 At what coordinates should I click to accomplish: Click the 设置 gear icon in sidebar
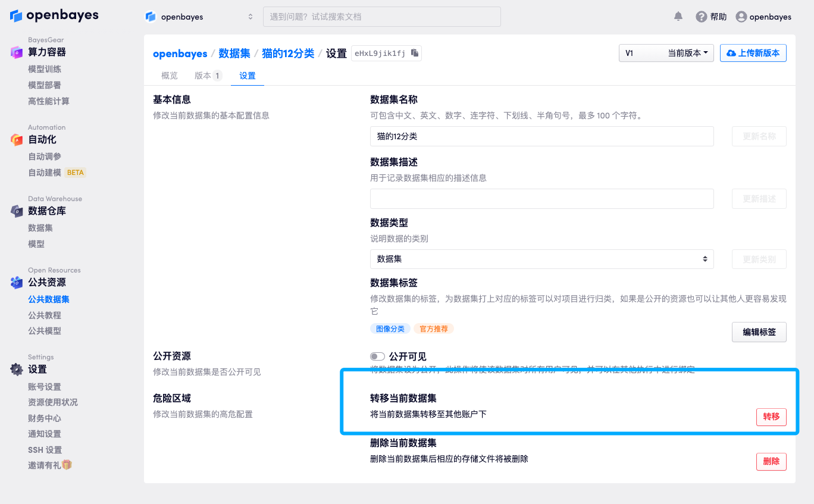click(x=17, y=370)
